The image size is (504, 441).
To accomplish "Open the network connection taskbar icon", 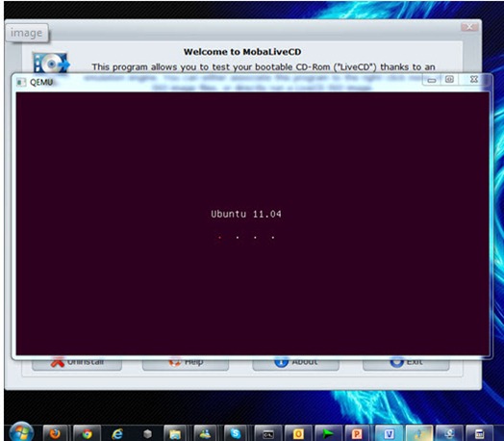I will point(449,433).
